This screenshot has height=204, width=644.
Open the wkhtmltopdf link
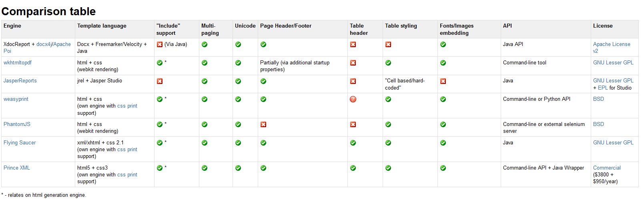18,63
